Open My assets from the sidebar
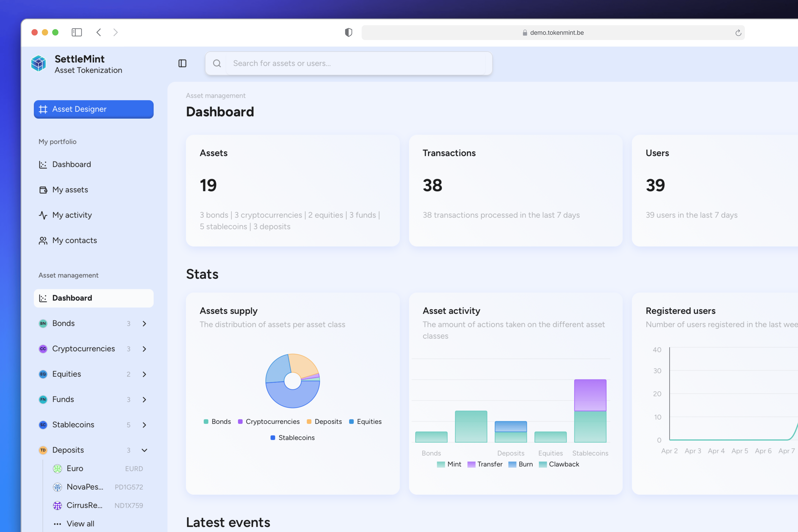Image resolution: width=798 pixels, height=532 pixels. coord(70,189)
